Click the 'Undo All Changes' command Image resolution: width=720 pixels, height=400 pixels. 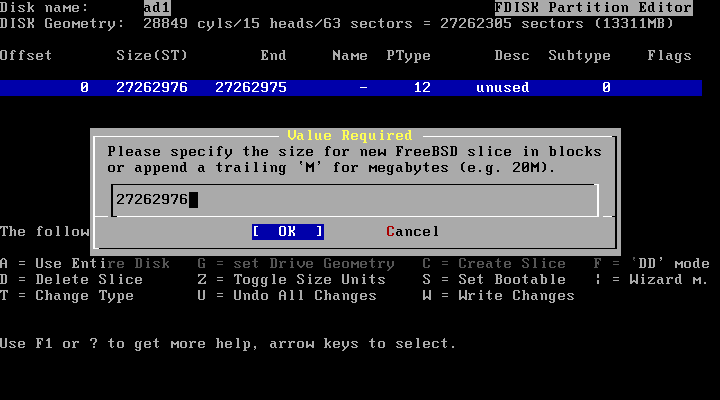[x=287, y=296]
